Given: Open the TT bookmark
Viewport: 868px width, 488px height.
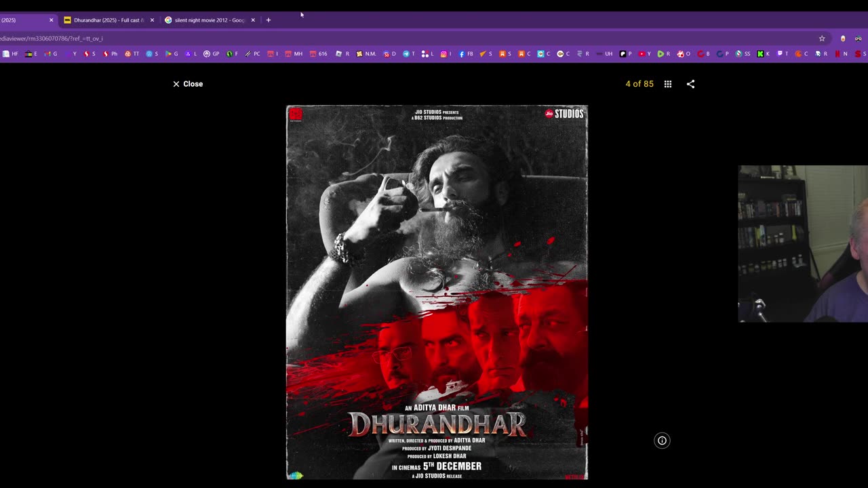Looking at the screenshot, I should [132, 54].
